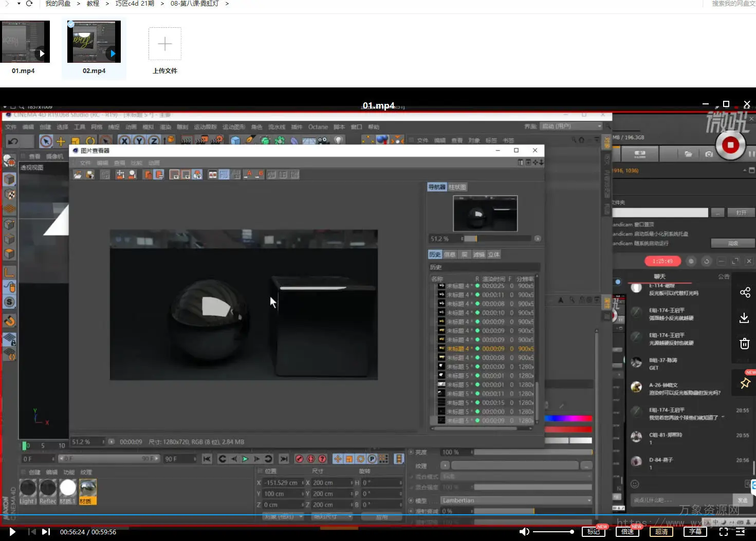Adjust the player volume slider

coord(552,532)
